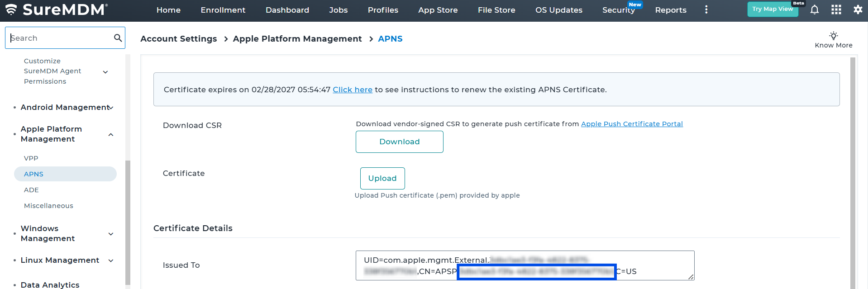The image size is (868, 289).
Task: Download the vendor-signed CSR
Action: [x=399, y=142]
